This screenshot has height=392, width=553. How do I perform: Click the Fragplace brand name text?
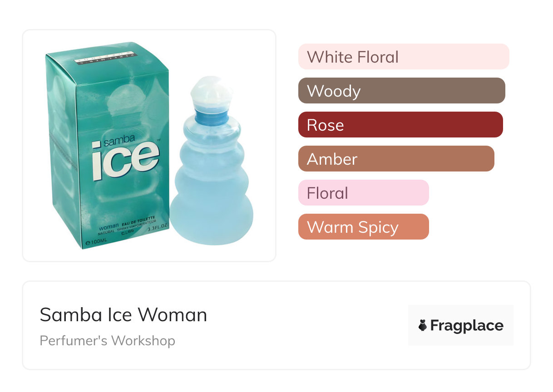click(467, 325)
